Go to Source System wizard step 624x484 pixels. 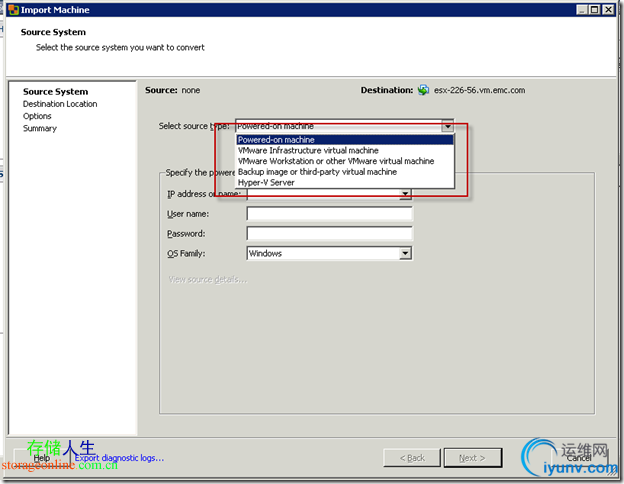pyautogui.click(x=55, y=92)
